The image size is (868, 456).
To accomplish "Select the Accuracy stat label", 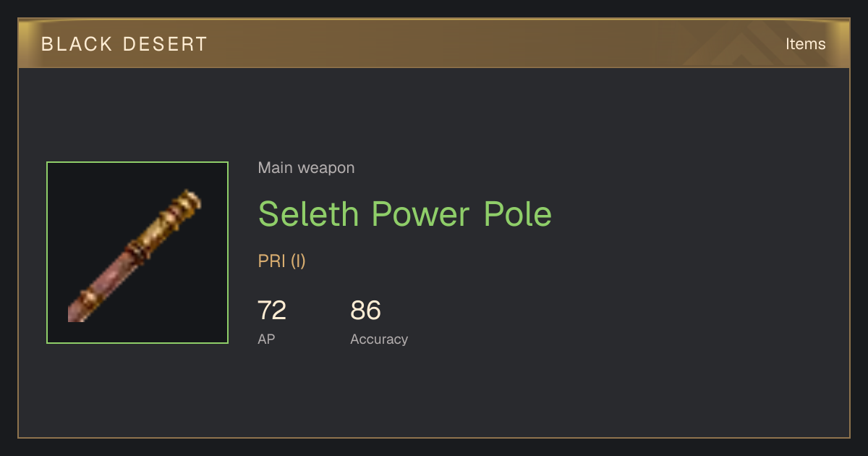I will tap(379, 339).
